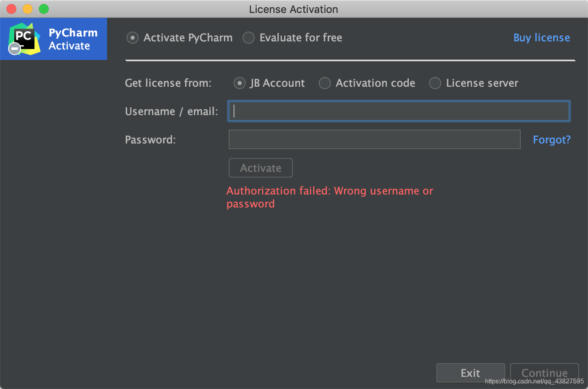
Task: Select the PyCharm Activate sidebar item
Action: pyautogui.click(x=54, y=39)
